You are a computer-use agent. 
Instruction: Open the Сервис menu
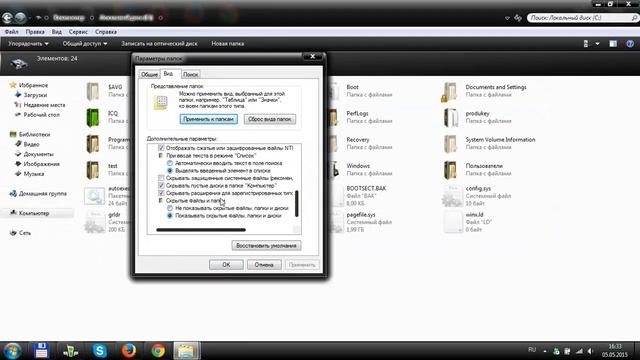click(78, 32)
